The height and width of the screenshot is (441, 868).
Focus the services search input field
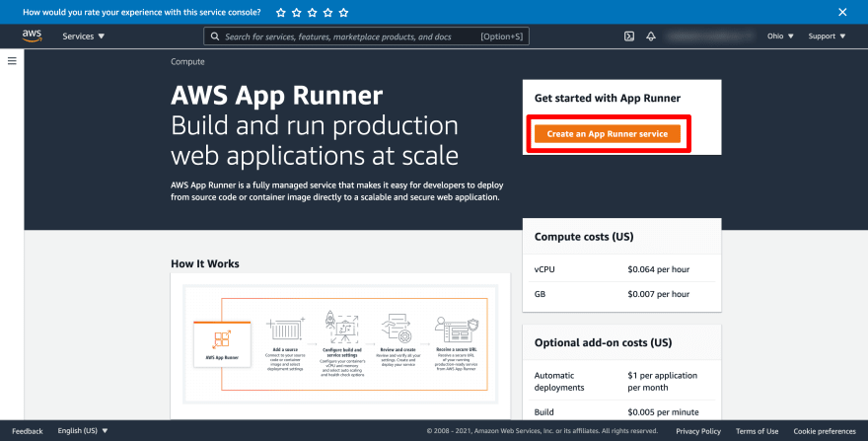[x=367, y=37]
